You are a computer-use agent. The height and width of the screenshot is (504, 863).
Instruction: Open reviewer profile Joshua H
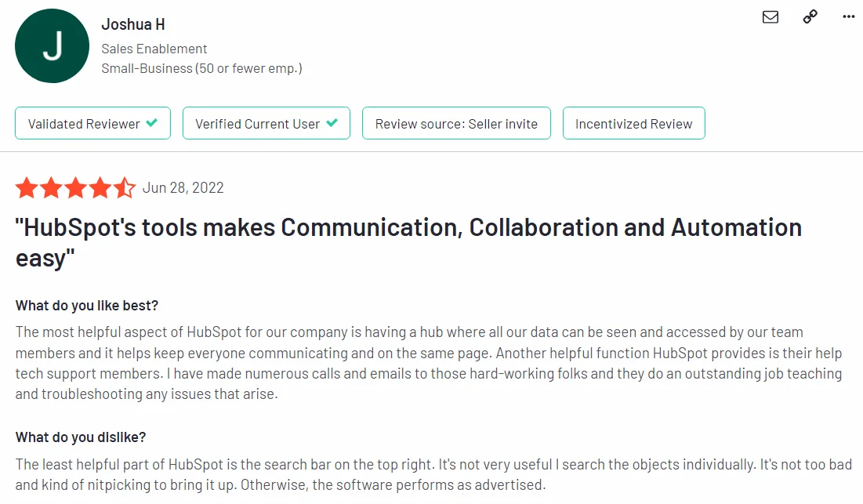coord(132,24)
